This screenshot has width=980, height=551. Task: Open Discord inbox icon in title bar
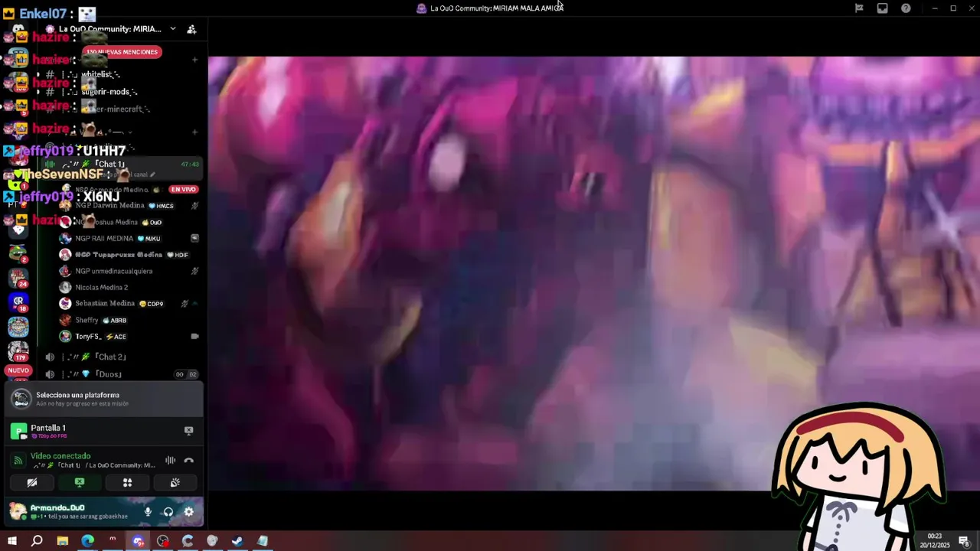tap(882, 8)
